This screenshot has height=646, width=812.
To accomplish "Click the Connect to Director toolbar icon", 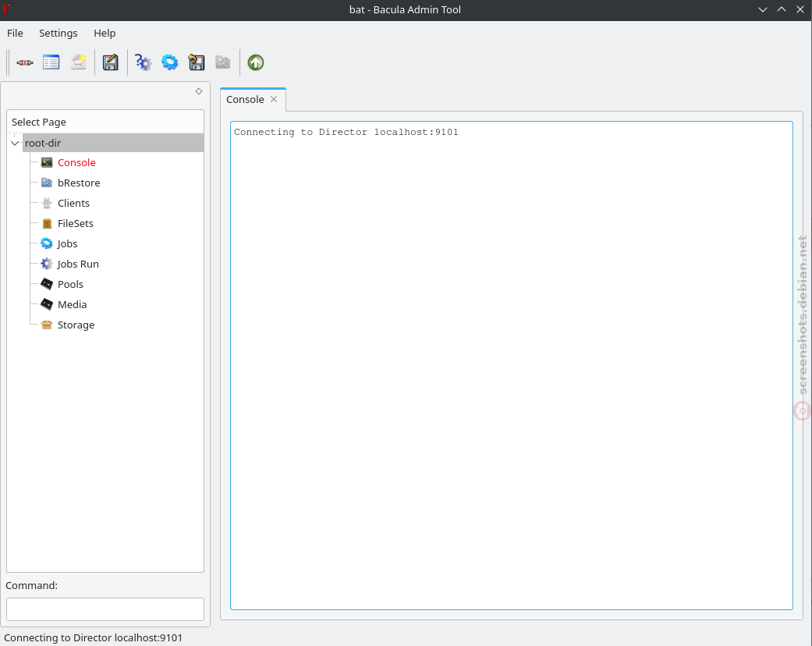I will pyautogui.click(x=25, y=62).
